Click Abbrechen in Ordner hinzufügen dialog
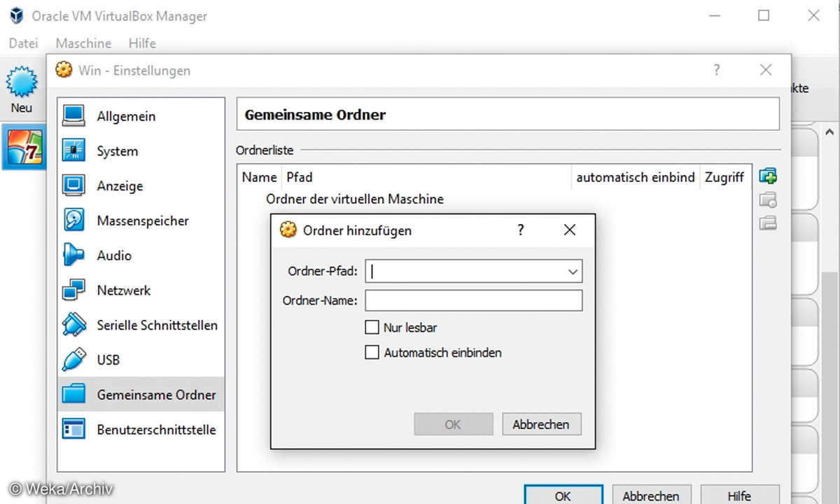 coord(541,424)
